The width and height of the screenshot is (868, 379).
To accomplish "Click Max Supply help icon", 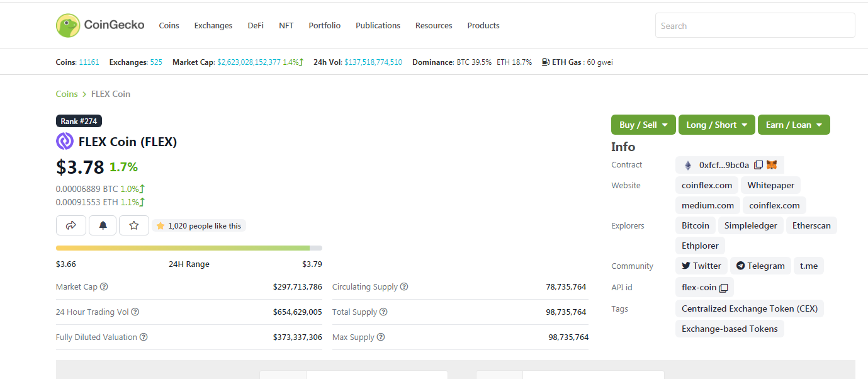I will click(381, 337).
